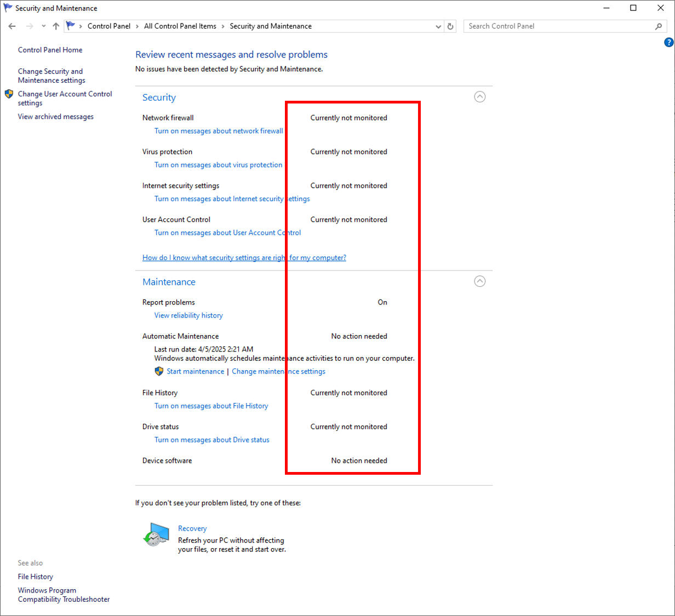Click the Security section heading

pos(159,97)
